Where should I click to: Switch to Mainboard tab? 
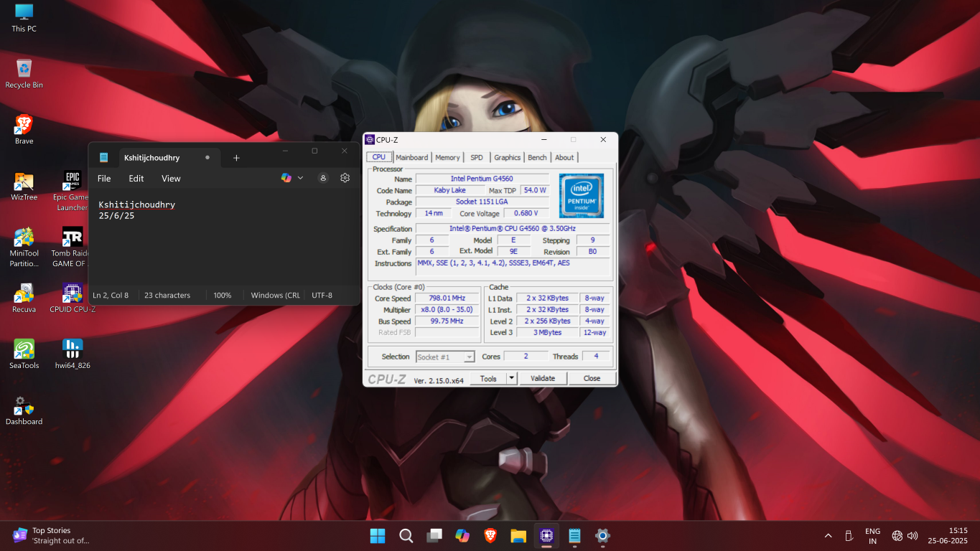click(x=412, y=157)
